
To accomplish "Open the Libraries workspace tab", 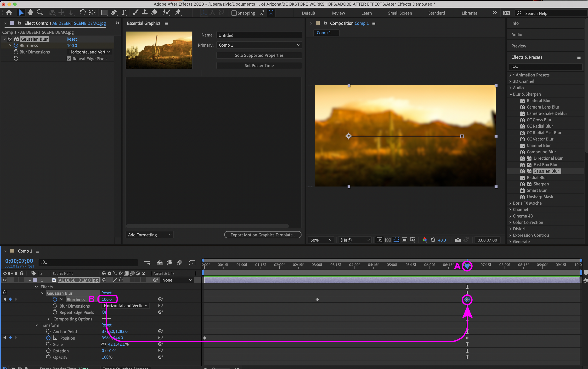I will (x=469, y=13).
